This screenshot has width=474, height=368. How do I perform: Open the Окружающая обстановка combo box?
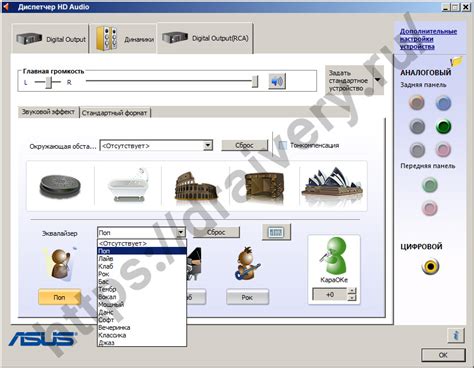tap(156, 146)
